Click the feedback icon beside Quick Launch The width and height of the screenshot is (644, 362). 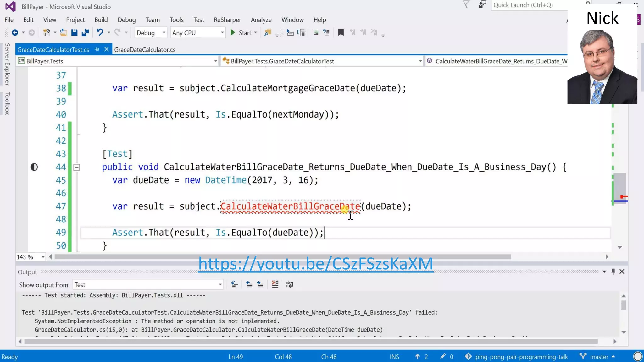pos(482,5)
